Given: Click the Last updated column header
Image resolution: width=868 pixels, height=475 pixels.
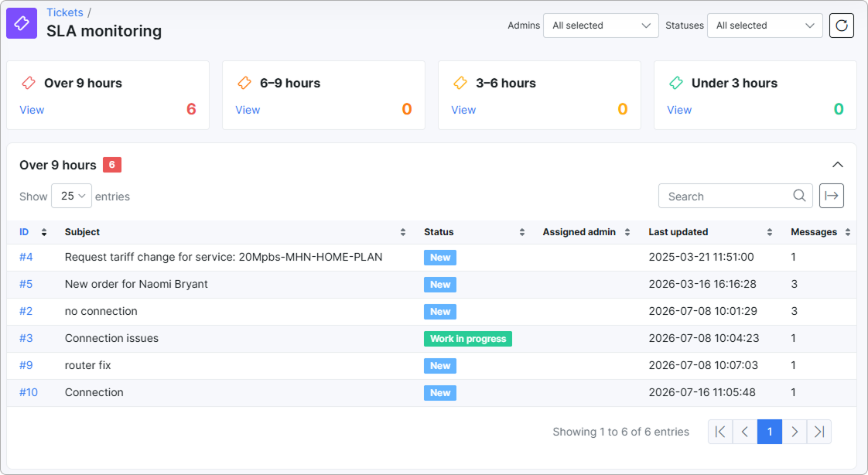Looking at the screenshot, I should 678,232.
